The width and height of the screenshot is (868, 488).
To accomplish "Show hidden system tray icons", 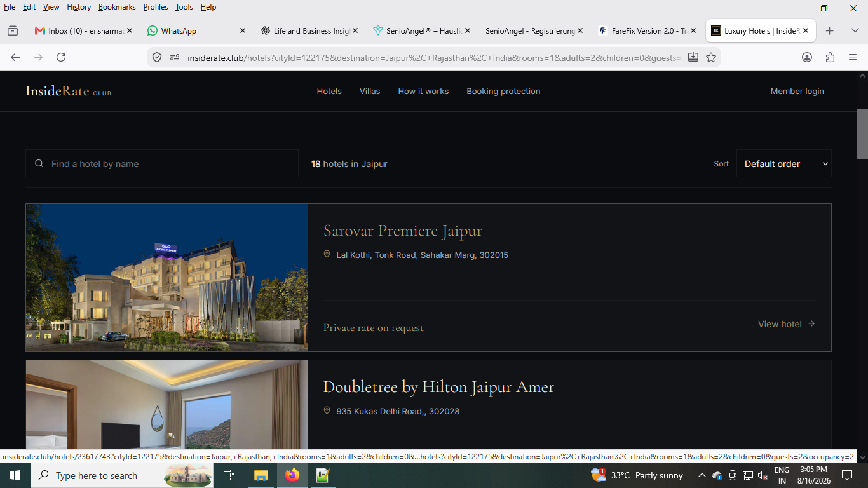I will pos(702,475).
